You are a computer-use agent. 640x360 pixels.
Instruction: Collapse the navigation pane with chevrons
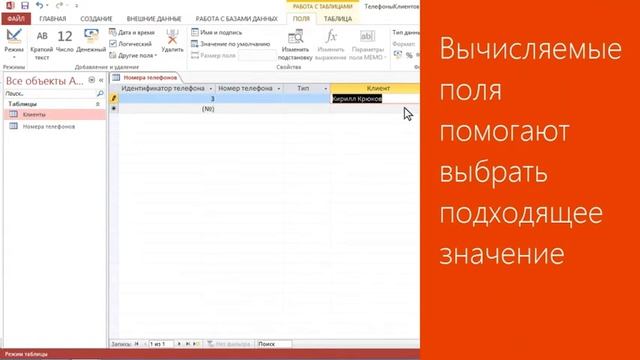[101, 80]
